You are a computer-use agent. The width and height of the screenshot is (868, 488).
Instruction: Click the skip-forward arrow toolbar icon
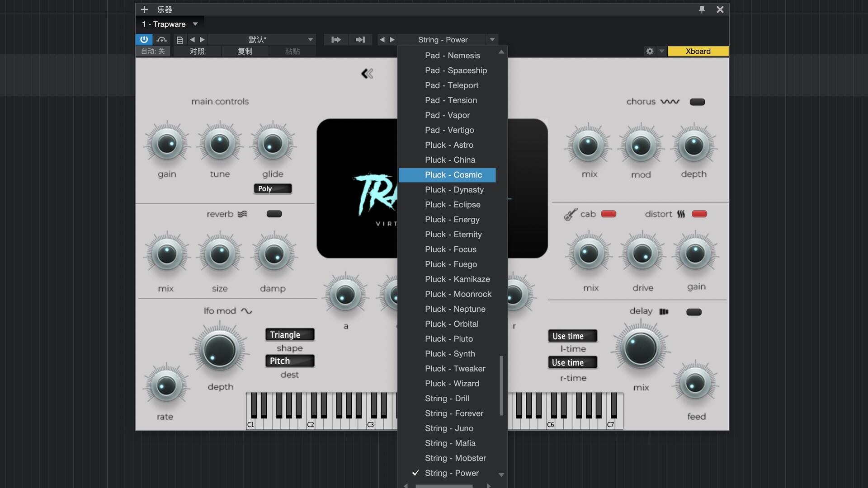360,40
